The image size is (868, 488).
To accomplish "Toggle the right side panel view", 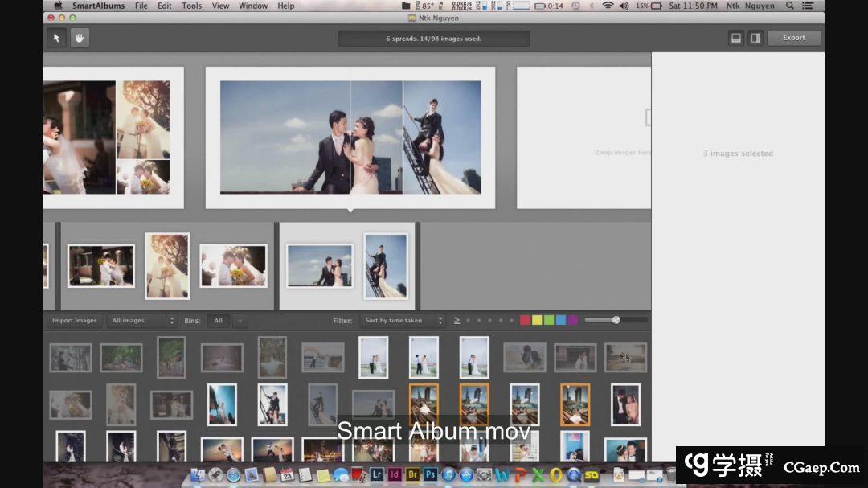I will [x=755, y=38].
